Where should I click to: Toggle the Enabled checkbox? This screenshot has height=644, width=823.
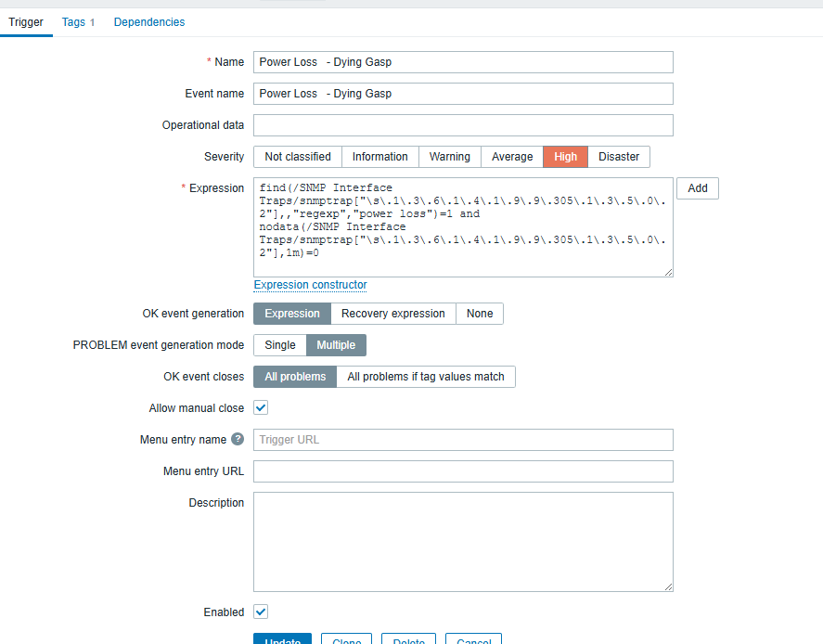(x=261, y=612)
